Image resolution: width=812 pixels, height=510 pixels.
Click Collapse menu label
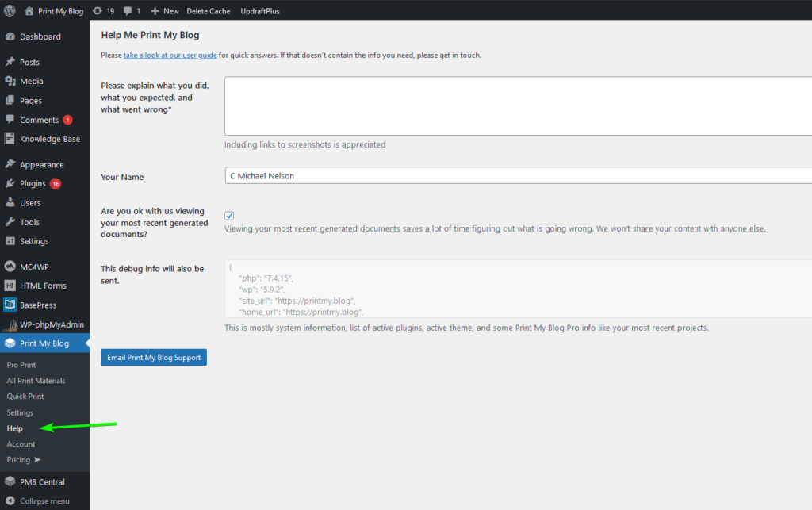tap(44, 501)
